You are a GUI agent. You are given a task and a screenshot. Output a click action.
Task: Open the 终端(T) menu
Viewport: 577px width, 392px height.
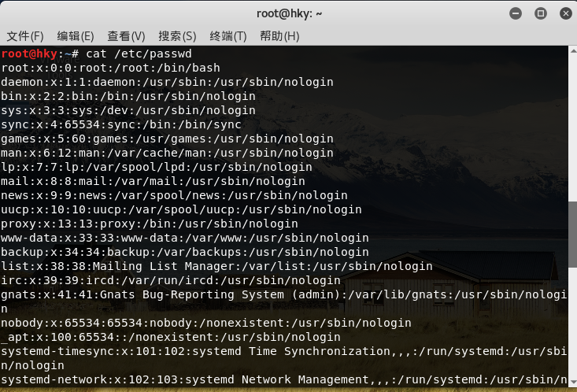(x=227, y=36)
